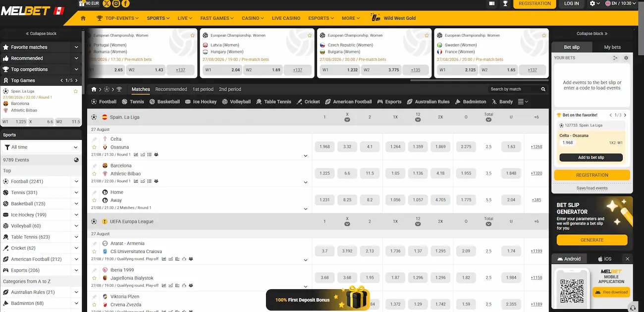Open Save/load events link
644x312 pixels.
point(592,188)
